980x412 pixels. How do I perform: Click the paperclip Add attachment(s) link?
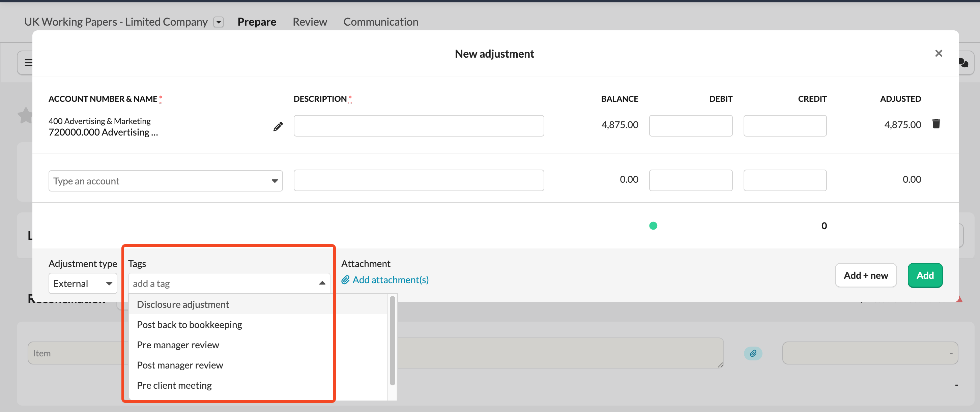click(385, 279)
